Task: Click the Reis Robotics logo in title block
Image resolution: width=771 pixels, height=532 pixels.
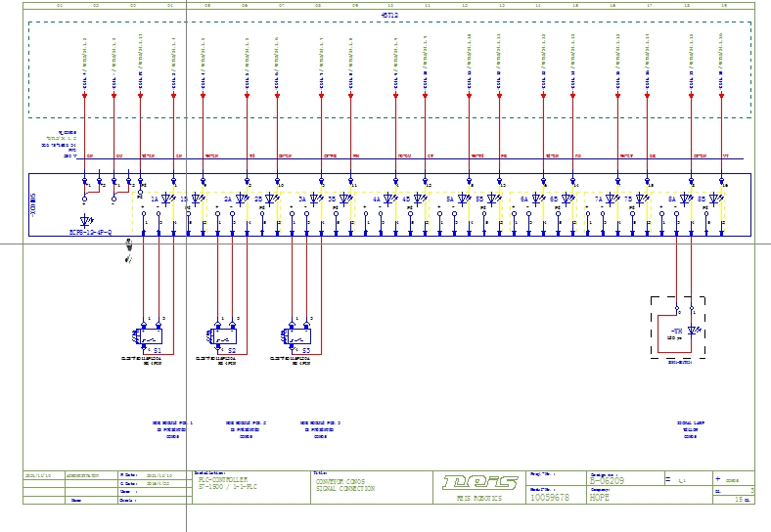Action: (479, 482)
